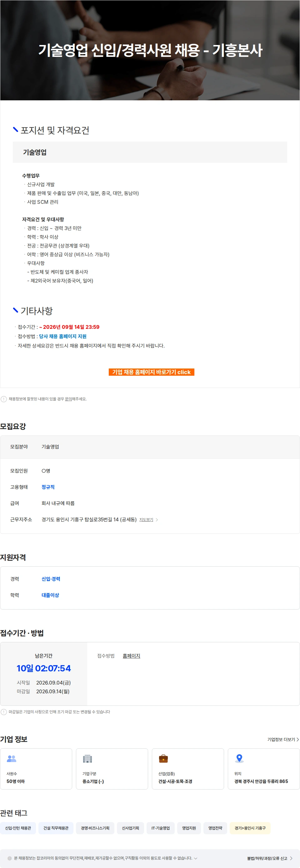Click the briefcase icon in 산업(업종) card
Screen dimensions: 300x868
(x=163, y=759)
